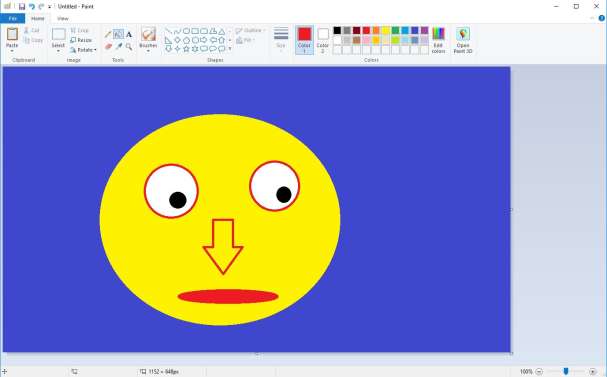The width and height of the screenshot is (607, 377).
Task: Choose the Oval shape
Action: (x=186, y=31)
